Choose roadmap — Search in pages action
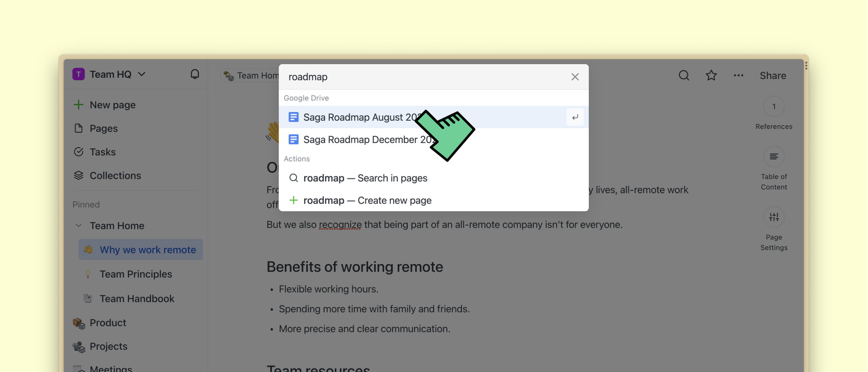This screenshot has height=372, width=868. click(365, 178)
